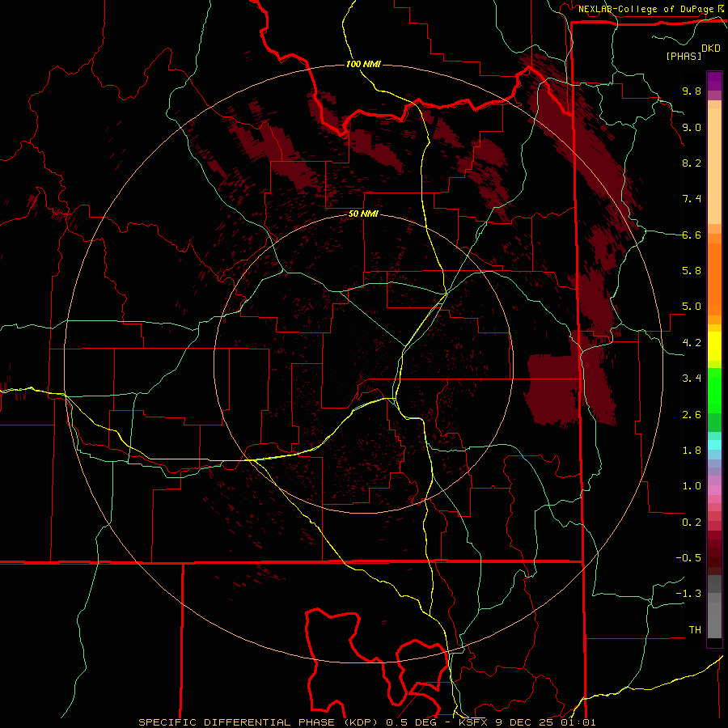The width and height of the screenshot is (728, 728).
Task: Click the 5.8 value on the color scale
Action: click(x=692, y=271)
